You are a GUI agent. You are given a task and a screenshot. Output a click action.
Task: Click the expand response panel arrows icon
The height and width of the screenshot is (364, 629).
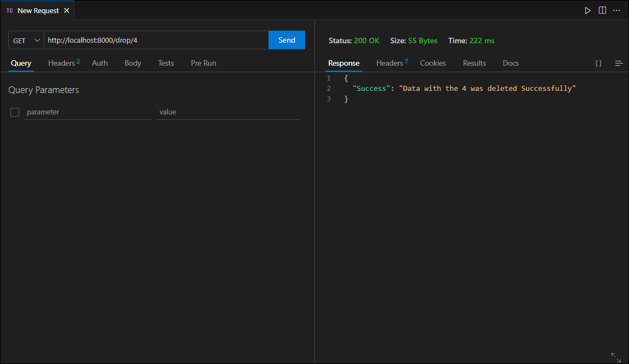pos(616,357)
